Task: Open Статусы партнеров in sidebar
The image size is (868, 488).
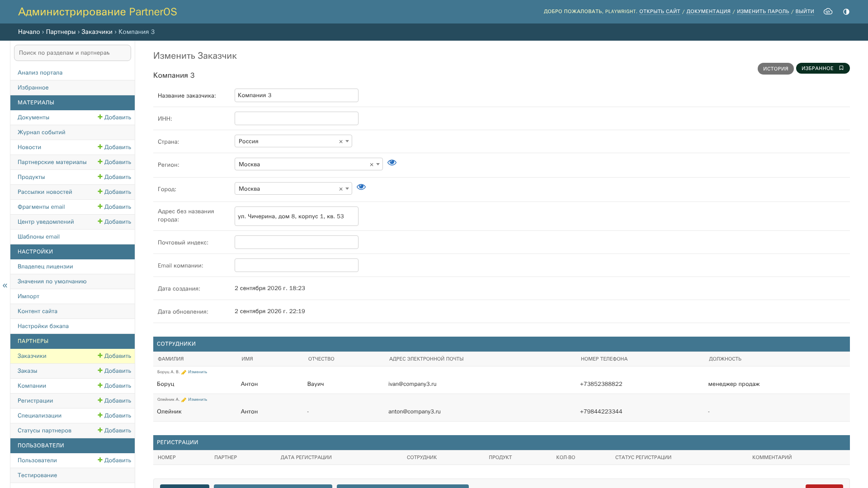Action: [x=44, y=431]
